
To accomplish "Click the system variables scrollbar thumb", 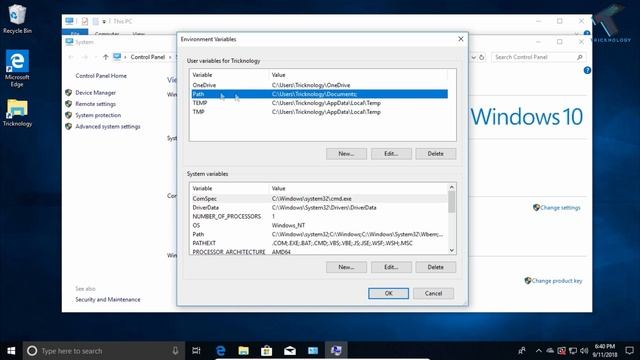I will coord(452,202).
